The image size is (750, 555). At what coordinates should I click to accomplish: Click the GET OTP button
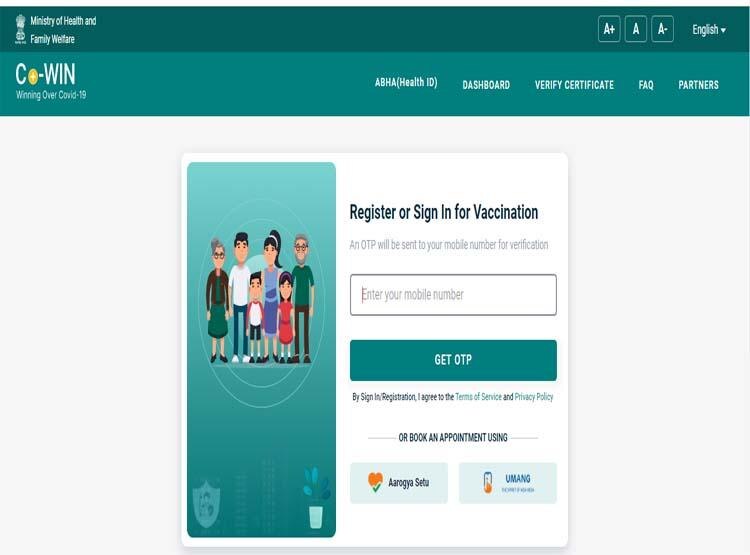pos(453,360)
